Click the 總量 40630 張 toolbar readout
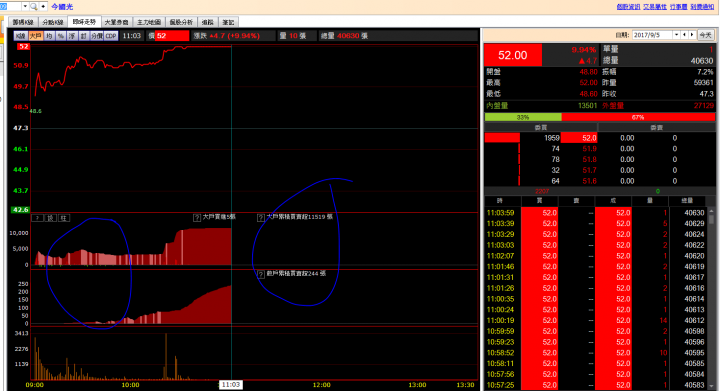The height and width of the screenshot is (391, 720). pos(344,36)
